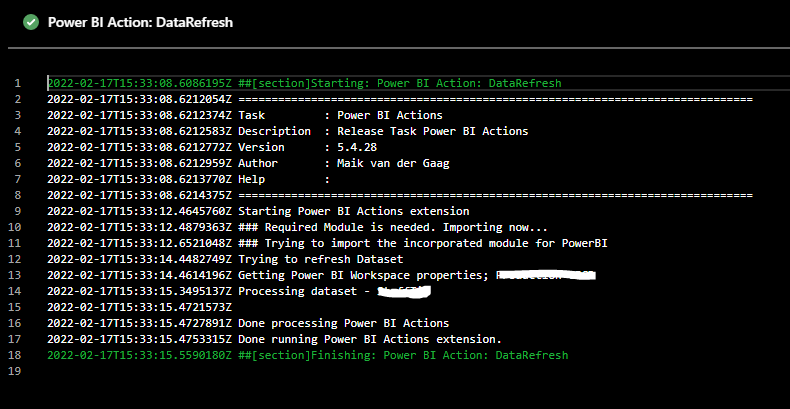Click the separator line of equals signs on line 8
The width and height of the screenshot is (790, 409).
[495, 195]
